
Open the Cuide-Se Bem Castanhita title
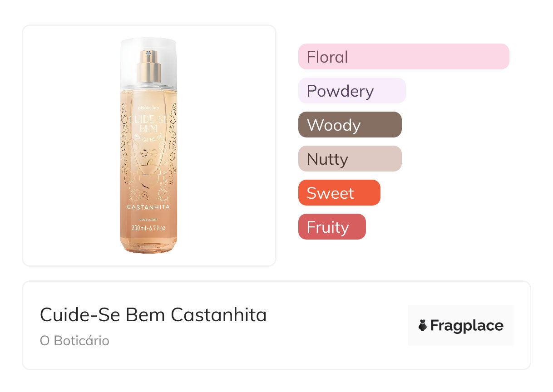tap(153, 314)
